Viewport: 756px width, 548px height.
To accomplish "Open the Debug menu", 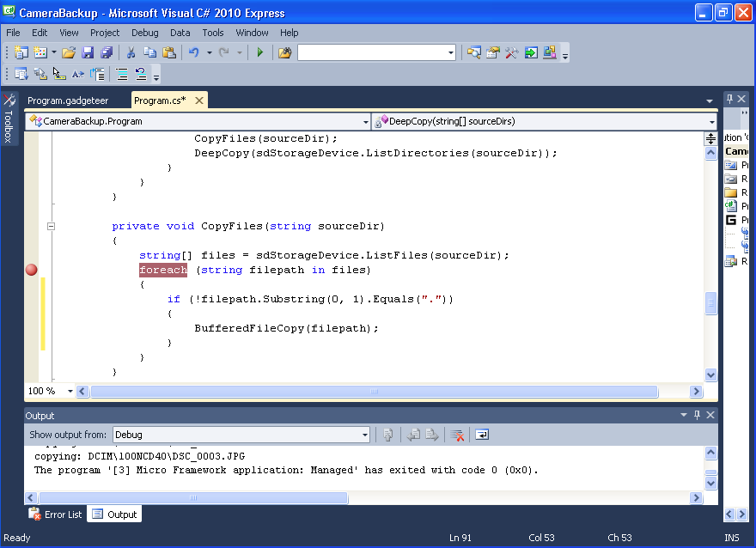I will click(x=144, y=33).
